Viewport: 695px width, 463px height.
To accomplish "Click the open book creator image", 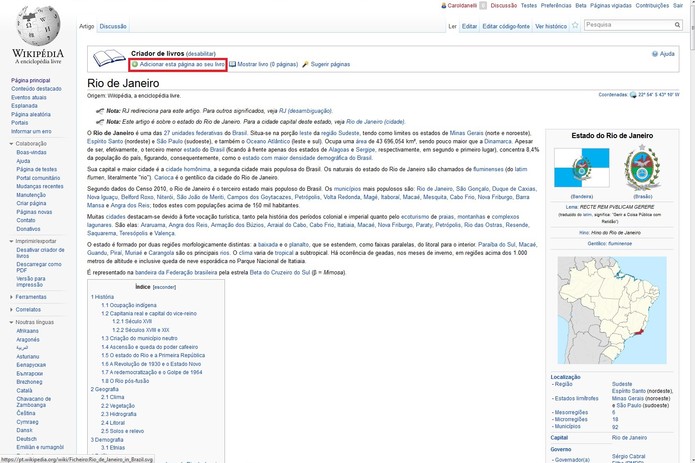I will point(109,58).
